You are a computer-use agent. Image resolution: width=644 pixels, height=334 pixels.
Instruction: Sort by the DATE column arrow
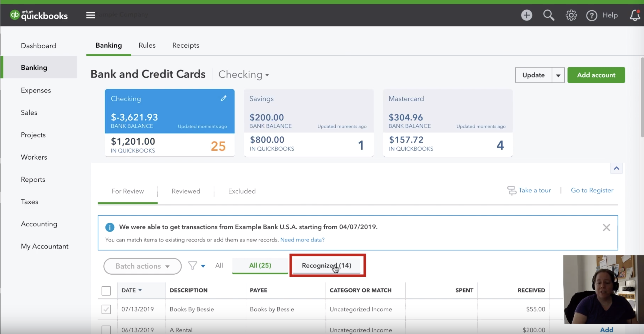click(140, 290)
